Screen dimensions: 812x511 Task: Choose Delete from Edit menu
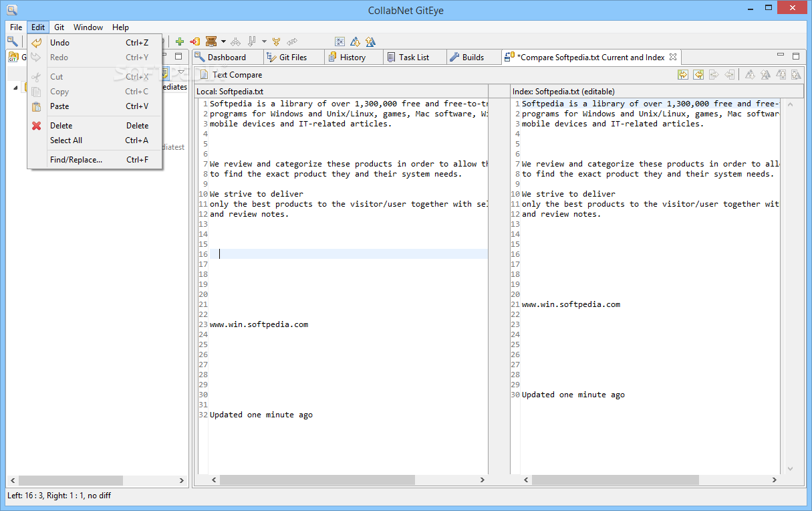95,126
